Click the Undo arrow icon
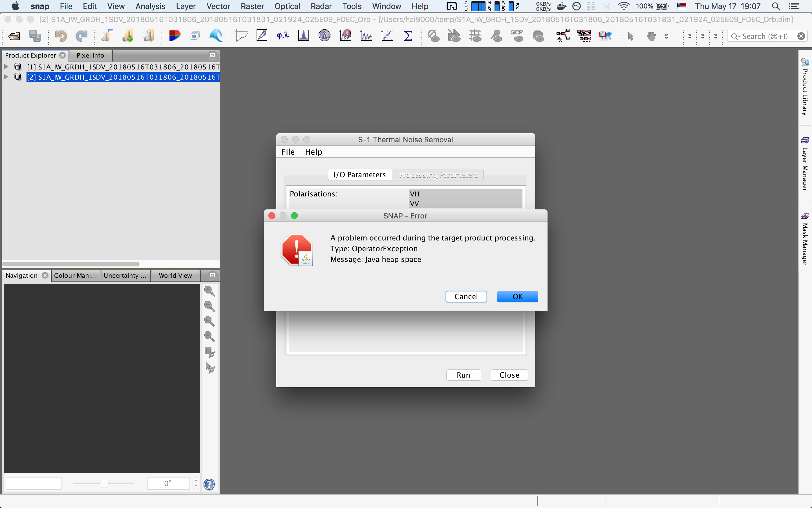The width and height of the screenshot is (812, 508). (61, 36)
